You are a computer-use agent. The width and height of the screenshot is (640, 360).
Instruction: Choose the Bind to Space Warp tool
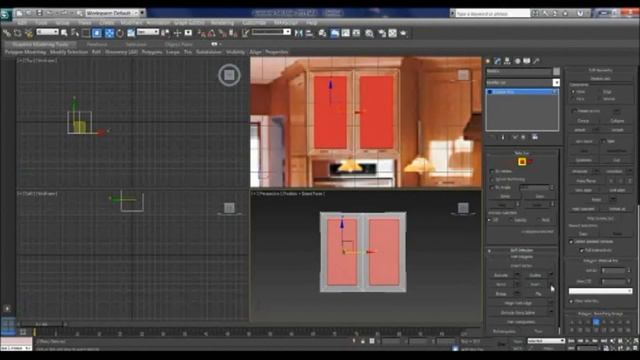pyautogui.click(x=28, y=33)
